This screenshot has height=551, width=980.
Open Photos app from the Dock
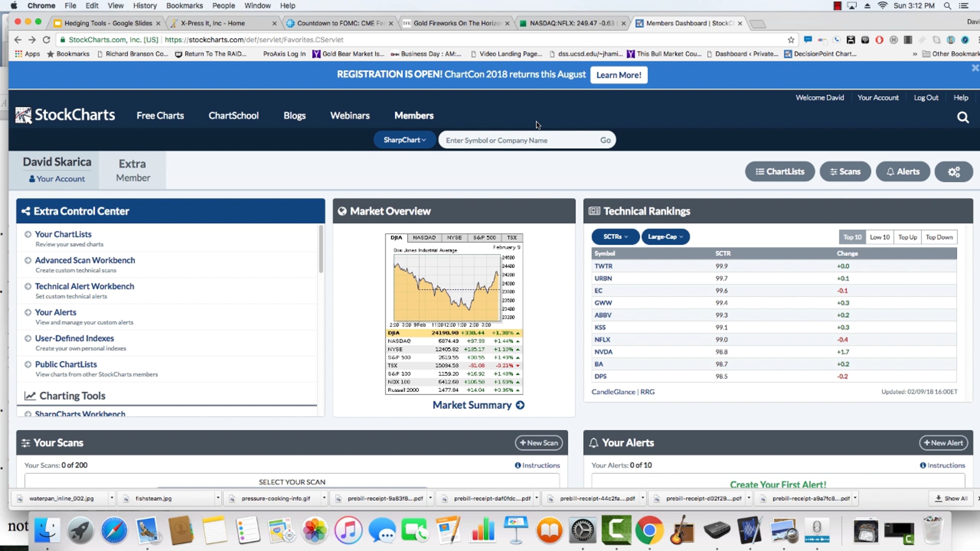(x=315, y=530)
